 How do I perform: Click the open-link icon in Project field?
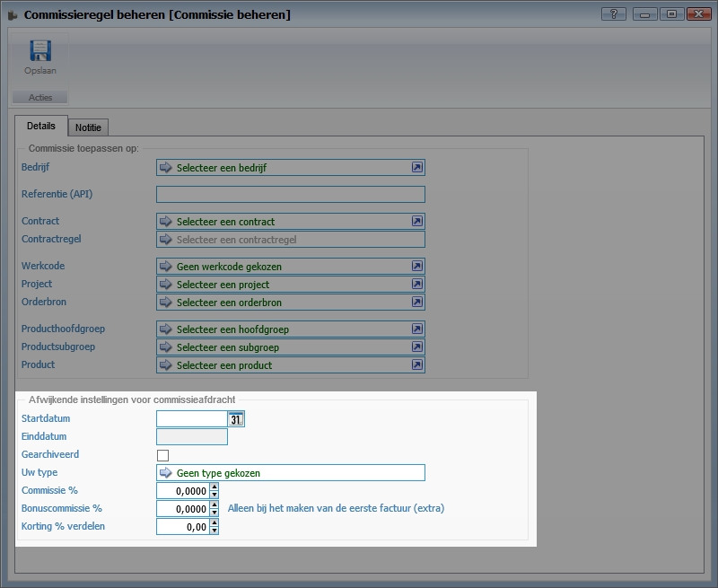click(x=416, y=285)
